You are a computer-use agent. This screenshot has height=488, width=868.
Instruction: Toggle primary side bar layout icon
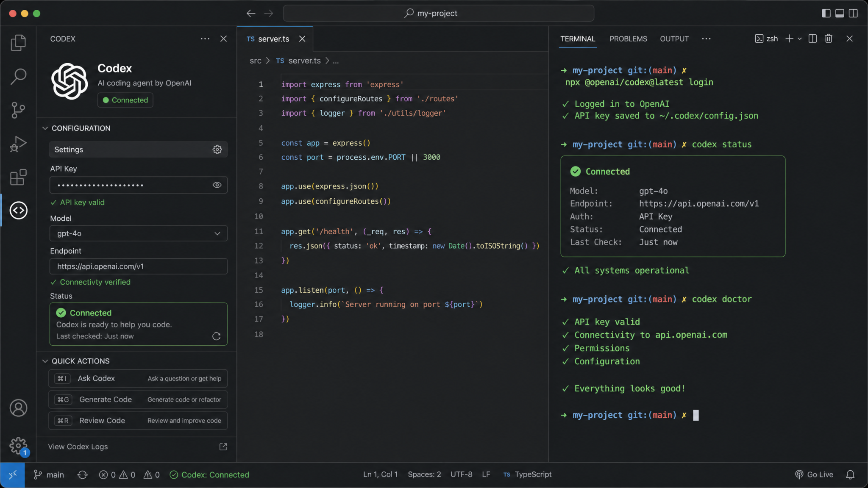(826, 13)
